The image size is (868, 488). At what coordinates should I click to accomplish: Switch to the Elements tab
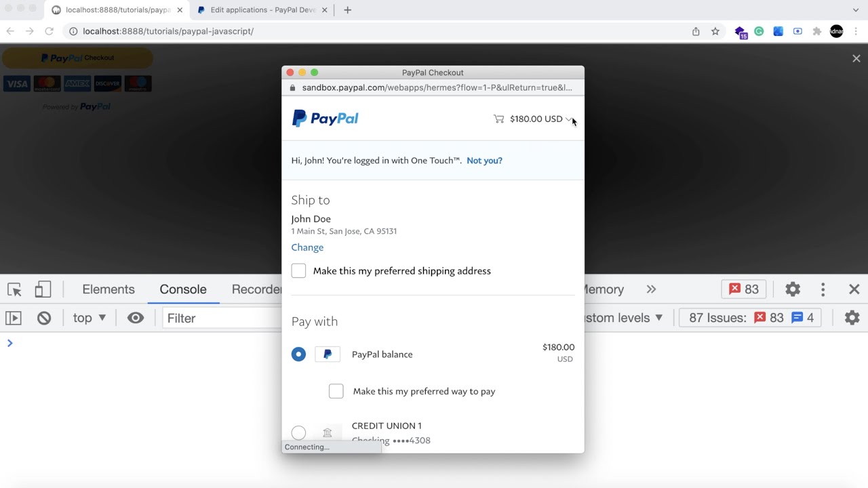108,289
